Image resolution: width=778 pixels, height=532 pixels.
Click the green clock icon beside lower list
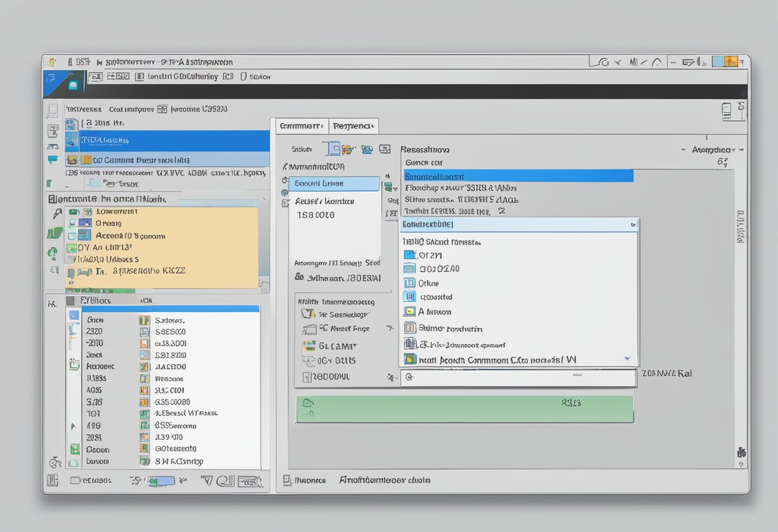(x=74, y=365)
